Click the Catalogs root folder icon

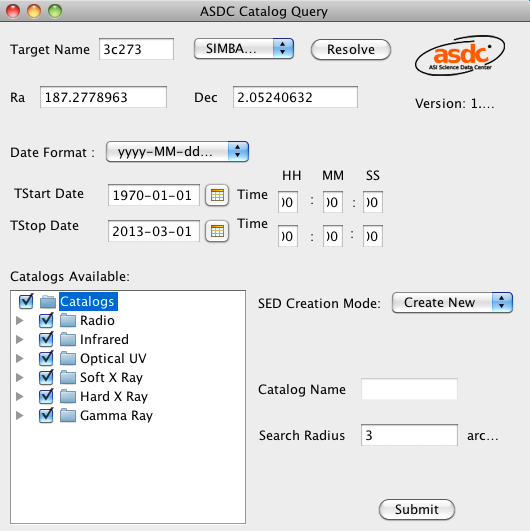pos(48,301)
